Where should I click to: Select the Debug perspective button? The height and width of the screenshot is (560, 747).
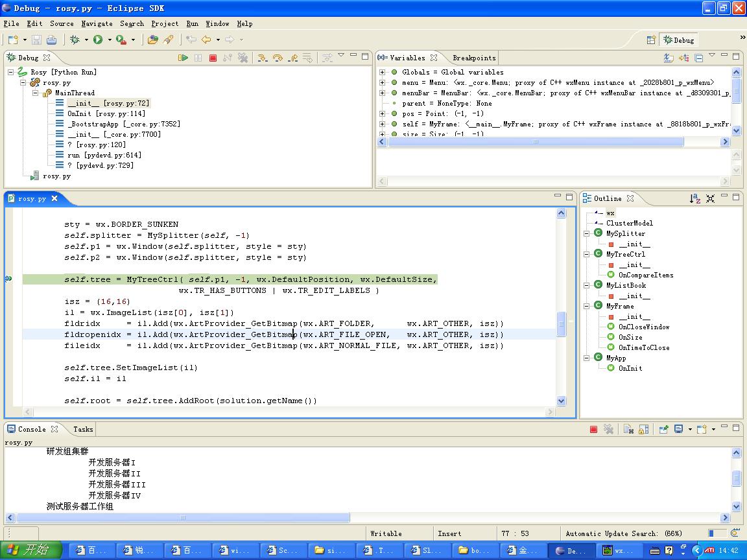tap(679, 40)
